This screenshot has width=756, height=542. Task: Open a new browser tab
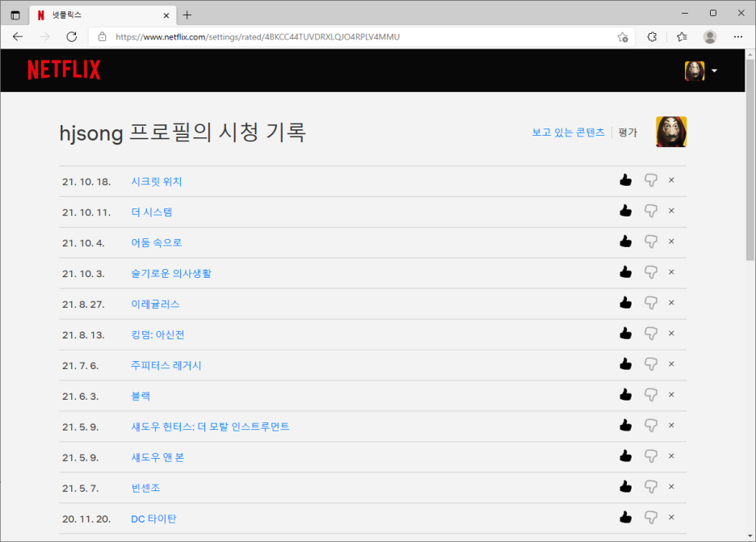click(187, 15)
